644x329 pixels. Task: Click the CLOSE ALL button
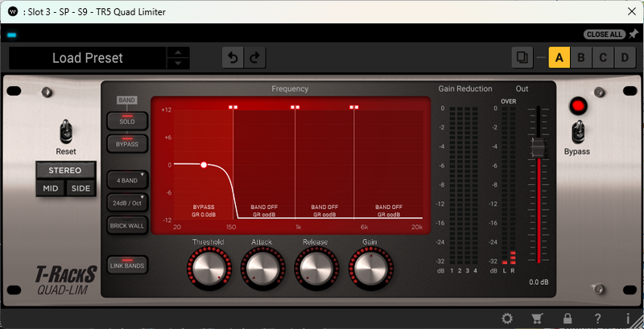[x=605, y=35]
